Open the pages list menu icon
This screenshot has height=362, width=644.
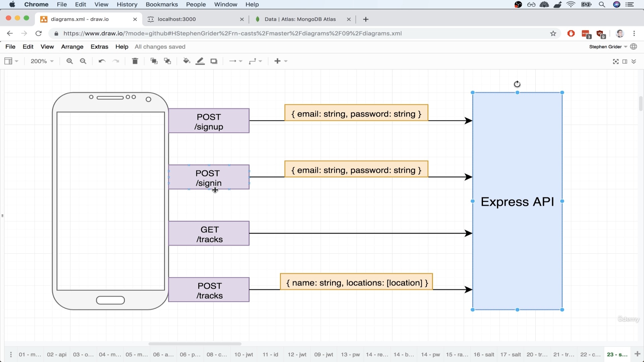point(11,354)
